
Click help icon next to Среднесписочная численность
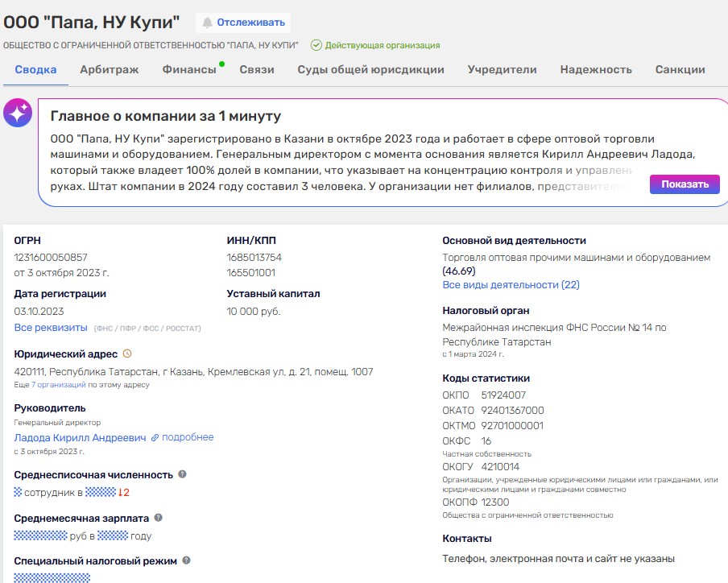coord(182,474)
